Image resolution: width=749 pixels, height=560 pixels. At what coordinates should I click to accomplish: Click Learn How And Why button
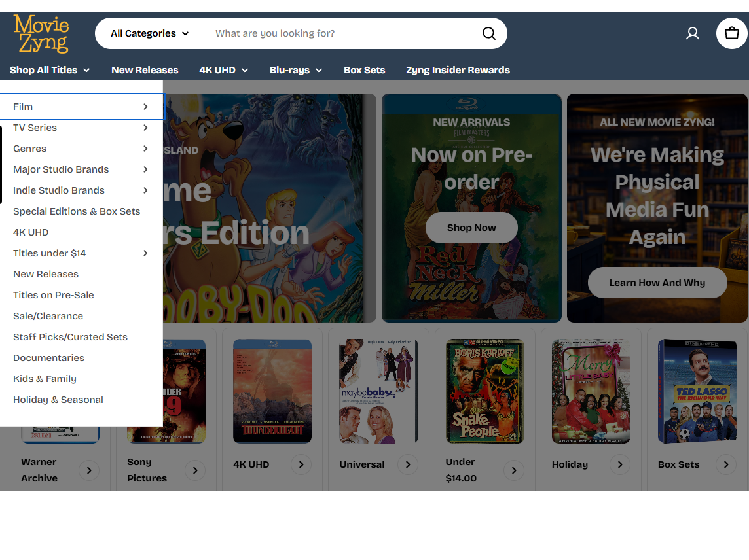[657, 283]
